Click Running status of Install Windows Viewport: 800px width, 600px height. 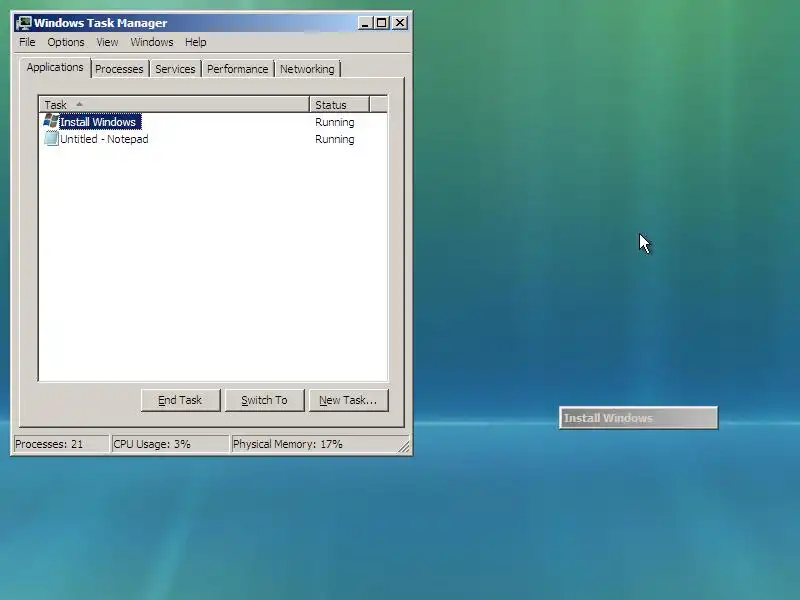335,122
